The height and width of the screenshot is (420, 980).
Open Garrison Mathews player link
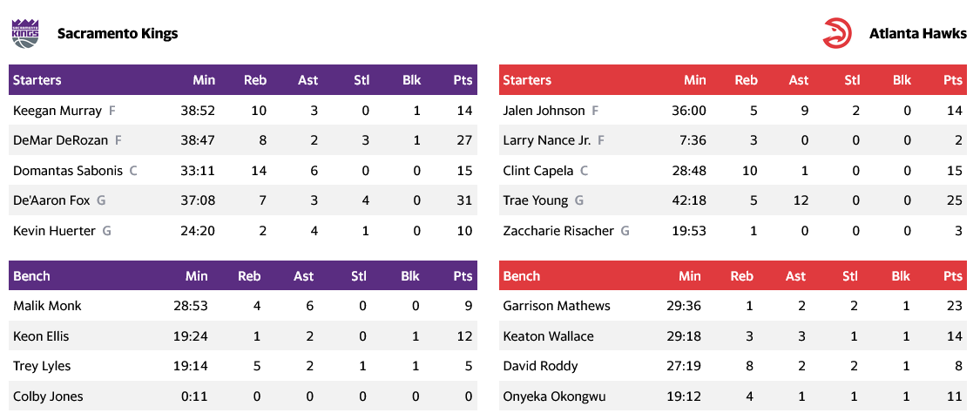[x=557, y=306]
